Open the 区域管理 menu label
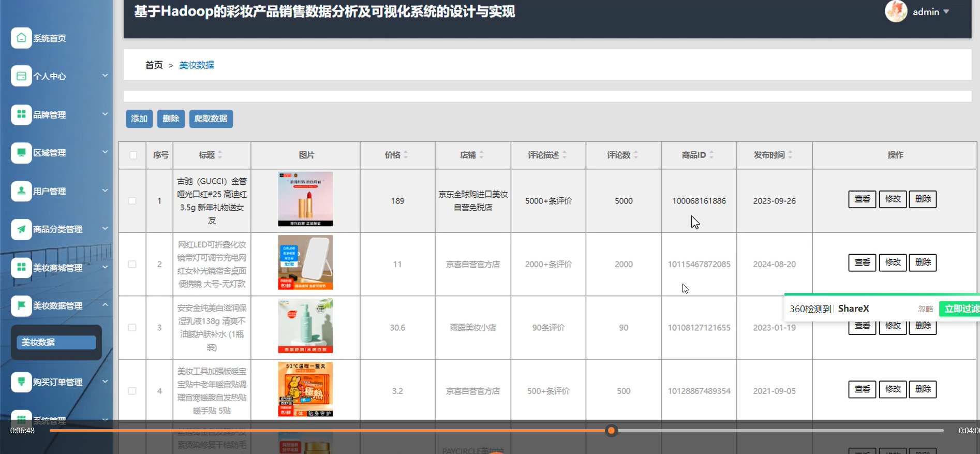980x454 pixels. coord(50,153)
